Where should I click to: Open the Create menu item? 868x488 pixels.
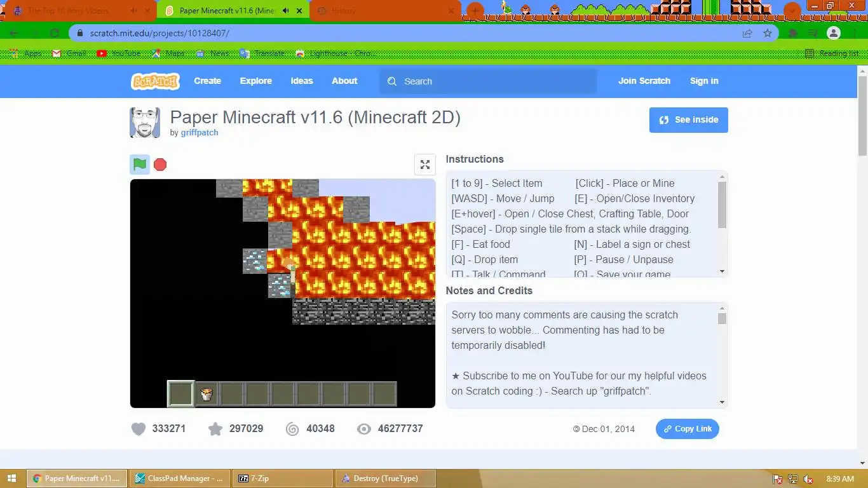pos(207,81)
